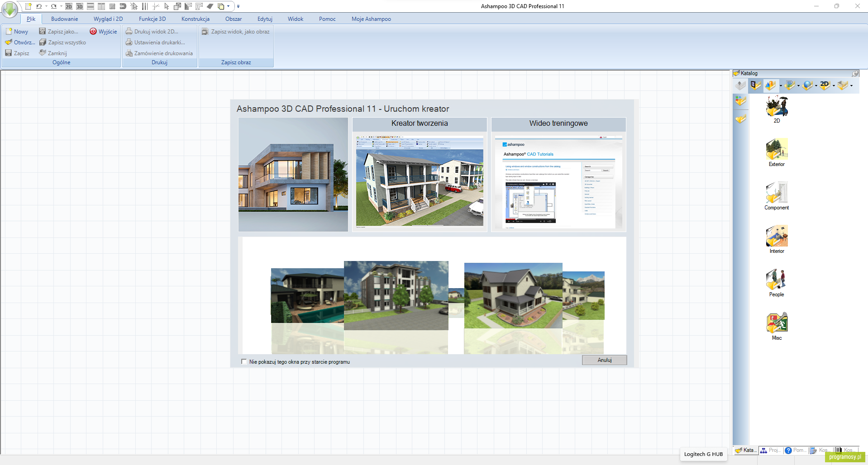Open the Budowanie ribbon tab
Viewport: 868px width, 465px height.
click(x=64, y=19)
